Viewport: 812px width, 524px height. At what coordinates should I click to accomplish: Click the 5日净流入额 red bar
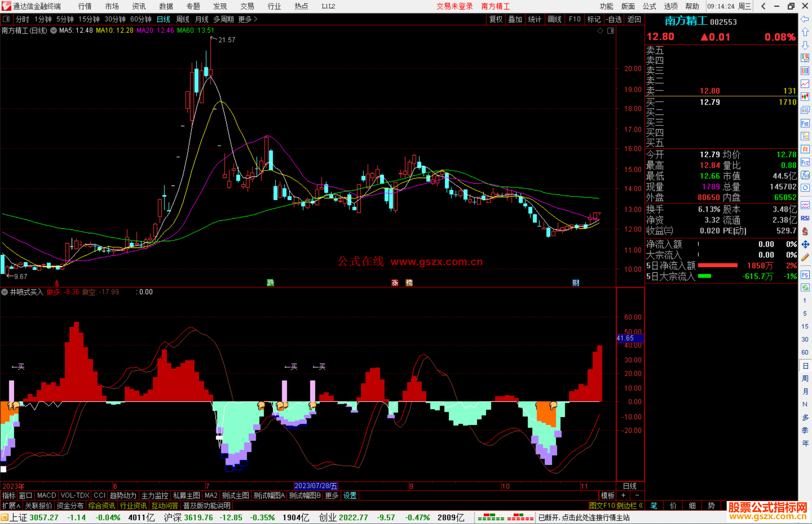coord(717,266)
